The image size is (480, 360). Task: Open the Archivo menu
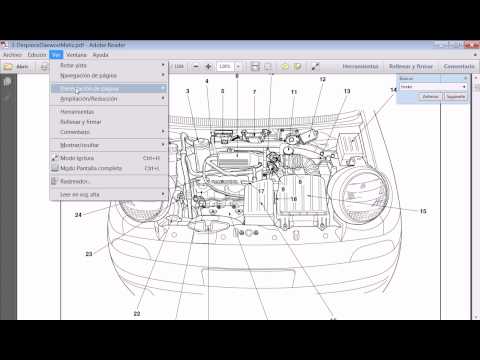[12, 55]
